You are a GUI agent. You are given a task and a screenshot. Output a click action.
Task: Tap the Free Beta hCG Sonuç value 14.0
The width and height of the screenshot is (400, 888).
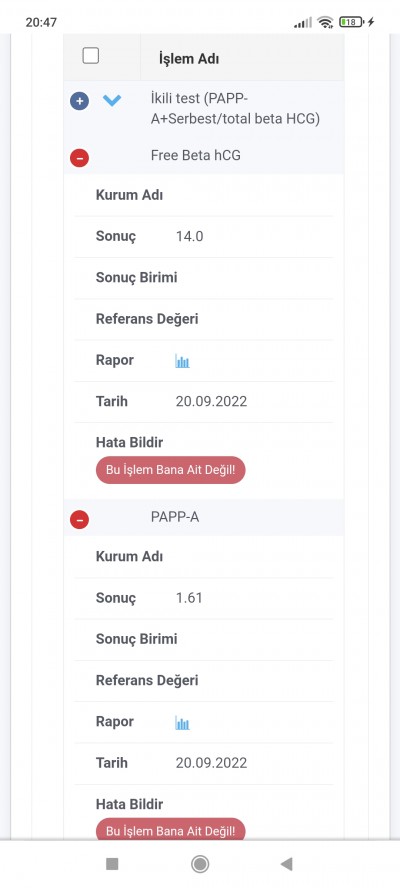click(189, 237)
